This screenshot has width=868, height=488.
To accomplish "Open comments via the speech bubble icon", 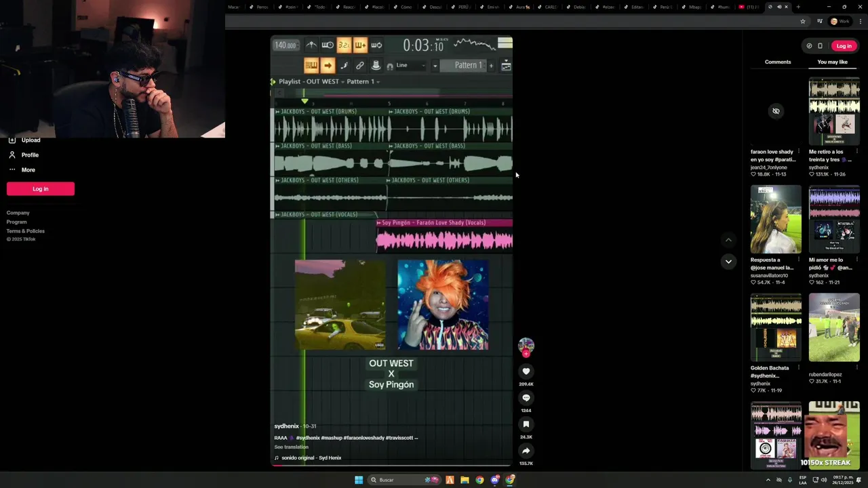I will click(x=526, y=398).
